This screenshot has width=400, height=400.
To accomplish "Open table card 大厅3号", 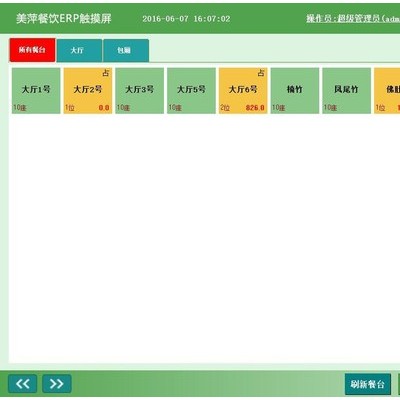I will [x=139, y=91].
